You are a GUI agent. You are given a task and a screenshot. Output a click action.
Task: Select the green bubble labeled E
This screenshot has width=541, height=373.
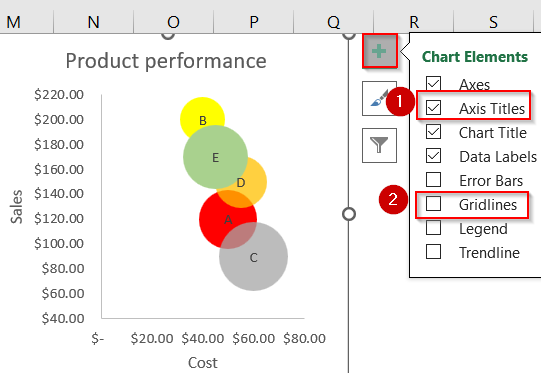pos(215,157)
